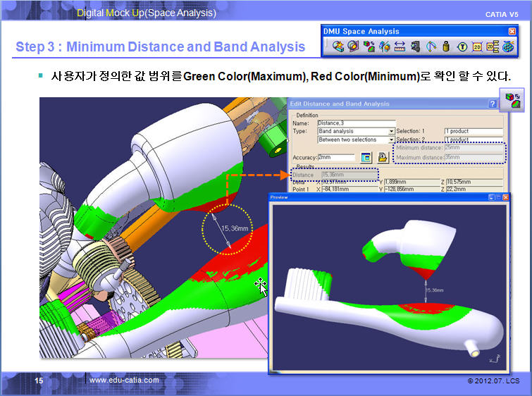This screenshot has width=532, height=396.
Task: Open Distance and Band Analysis from toolbar
Action: 369,47
